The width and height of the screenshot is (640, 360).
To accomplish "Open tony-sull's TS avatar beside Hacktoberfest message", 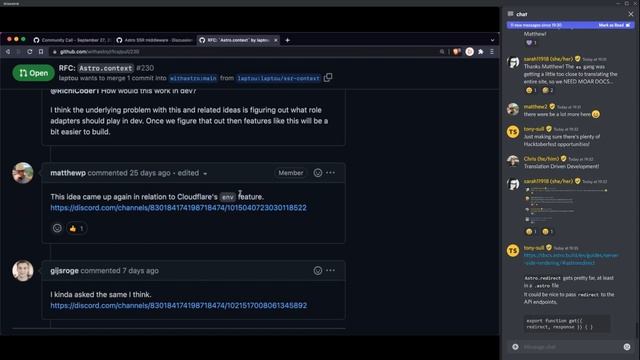I will pyautogui.click(x=513, y=132).
